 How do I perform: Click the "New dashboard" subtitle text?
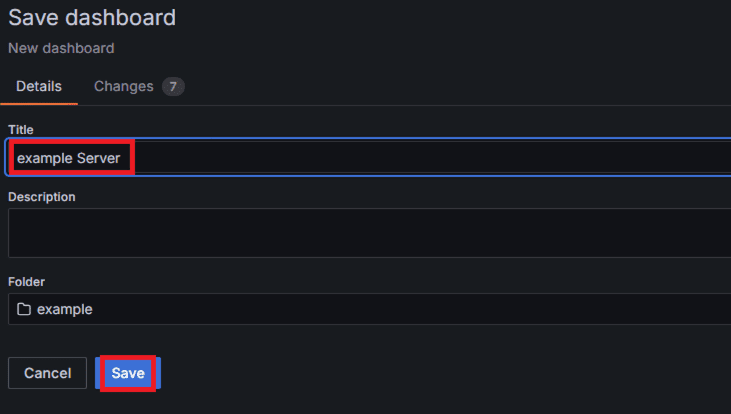coord(61,48)
